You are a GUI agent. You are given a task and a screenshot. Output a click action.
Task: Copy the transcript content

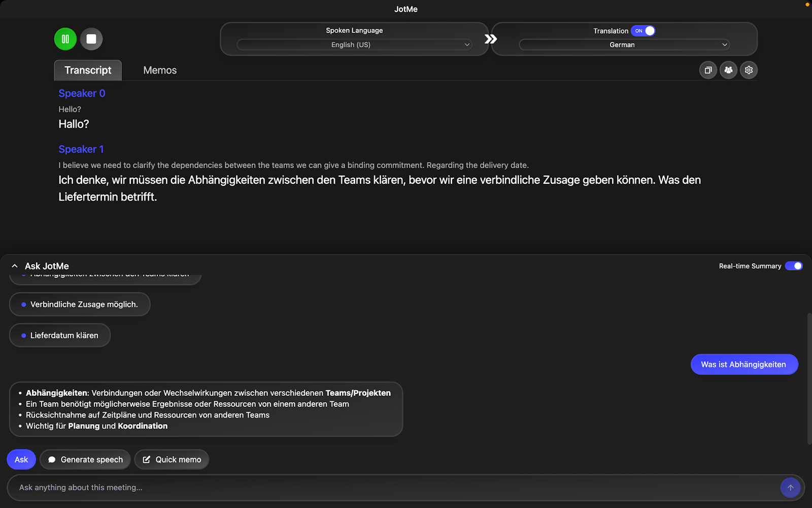(x=708, y=70)
